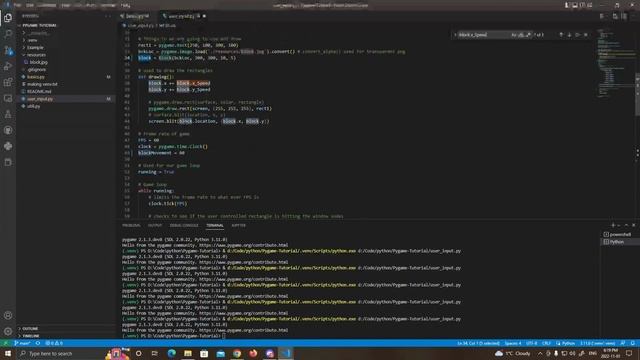Close the find widget

point(586,35)
